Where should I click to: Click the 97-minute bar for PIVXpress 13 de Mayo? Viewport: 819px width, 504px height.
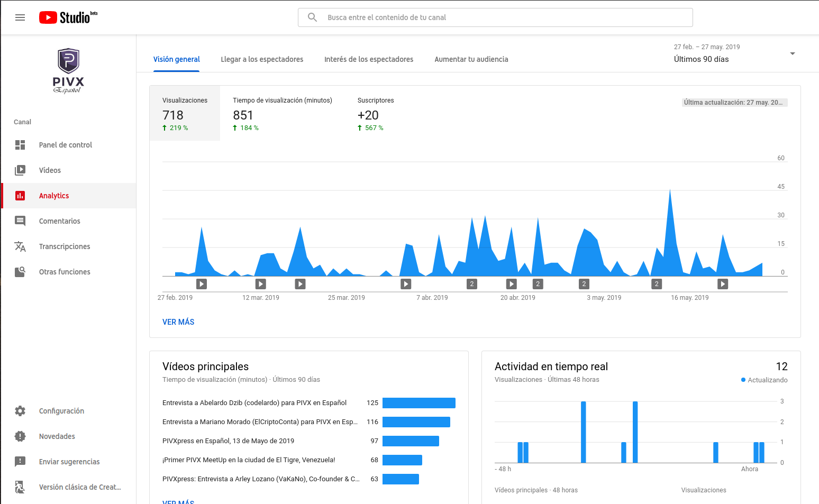411,441
